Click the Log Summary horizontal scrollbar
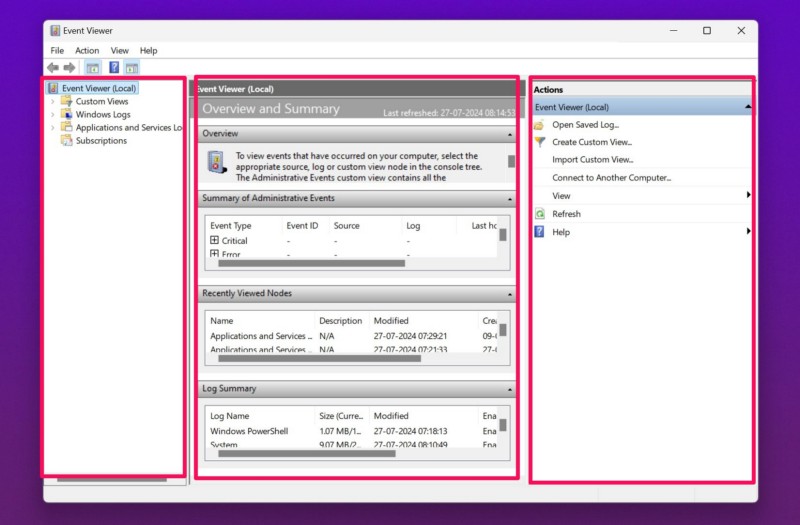This screenshot has width=800, height=525. point(306,453)
